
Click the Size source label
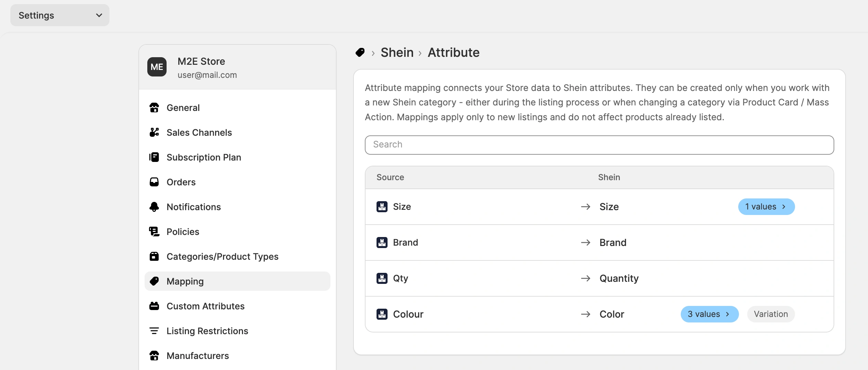click(402, 207)
